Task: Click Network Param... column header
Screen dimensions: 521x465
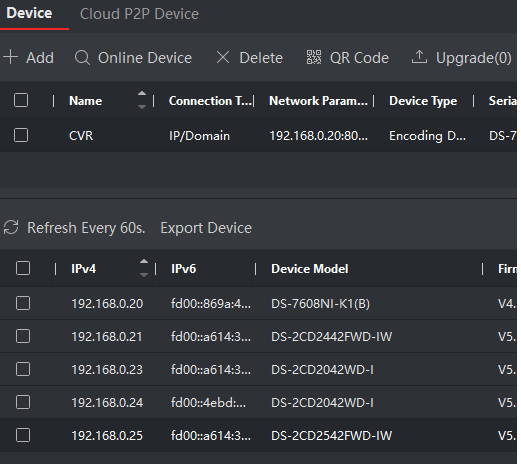Action: coord(318,101)
